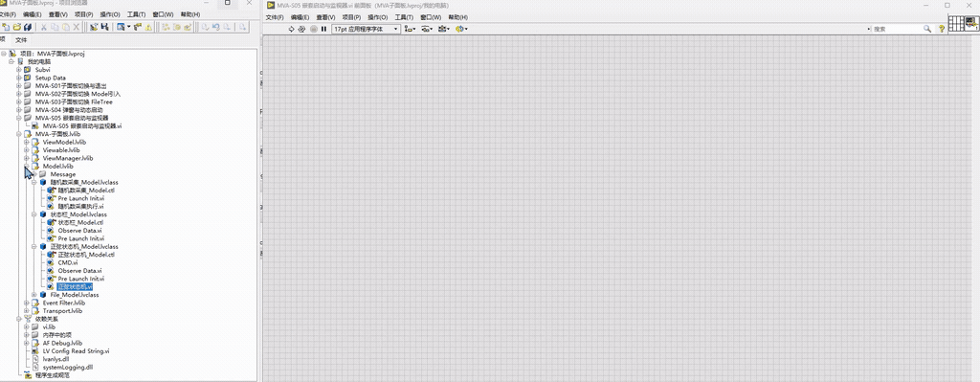Select 随机数采集执行.vi item
Viewport: 980px width, 382px height.
[80, 206]
